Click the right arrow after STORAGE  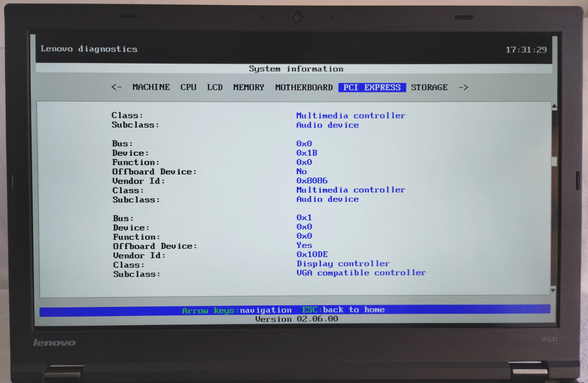[463, 87]
